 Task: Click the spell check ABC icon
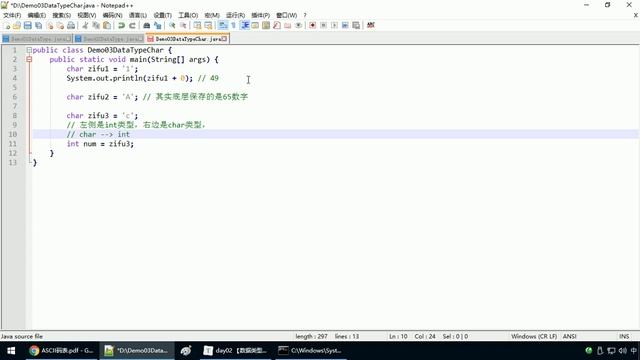[371, 25]
